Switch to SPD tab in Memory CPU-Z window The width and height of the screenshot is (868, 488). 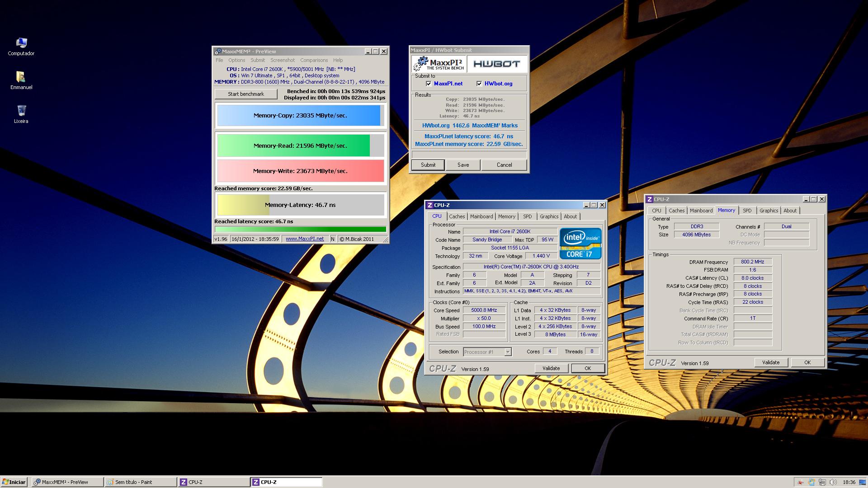coord(747,211)
